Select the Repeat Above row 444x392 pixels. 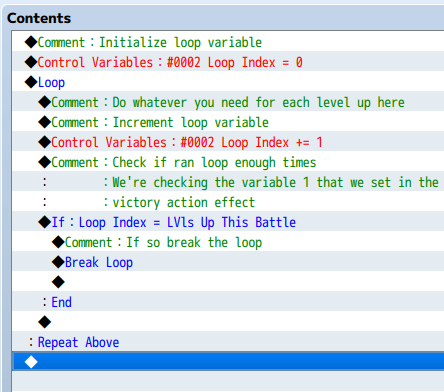pyautogui.click(x=228, y=341)
